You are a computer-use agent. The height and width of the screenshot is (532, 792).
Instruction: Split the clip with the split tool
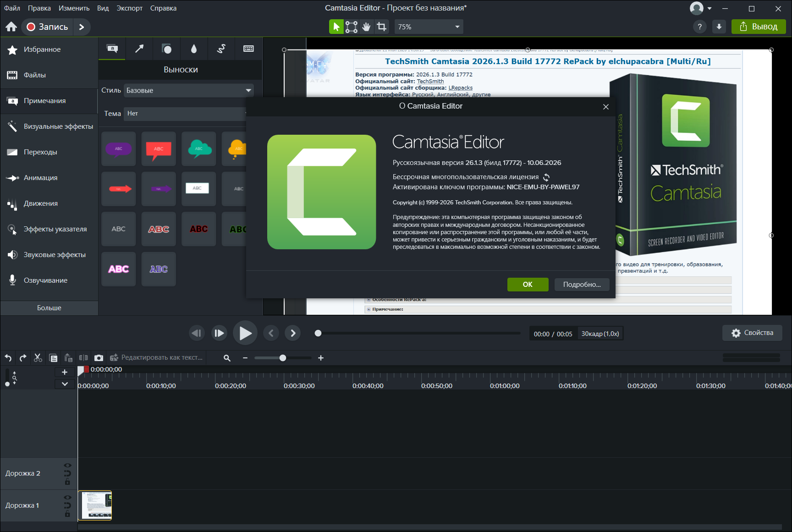pos(83,358)
